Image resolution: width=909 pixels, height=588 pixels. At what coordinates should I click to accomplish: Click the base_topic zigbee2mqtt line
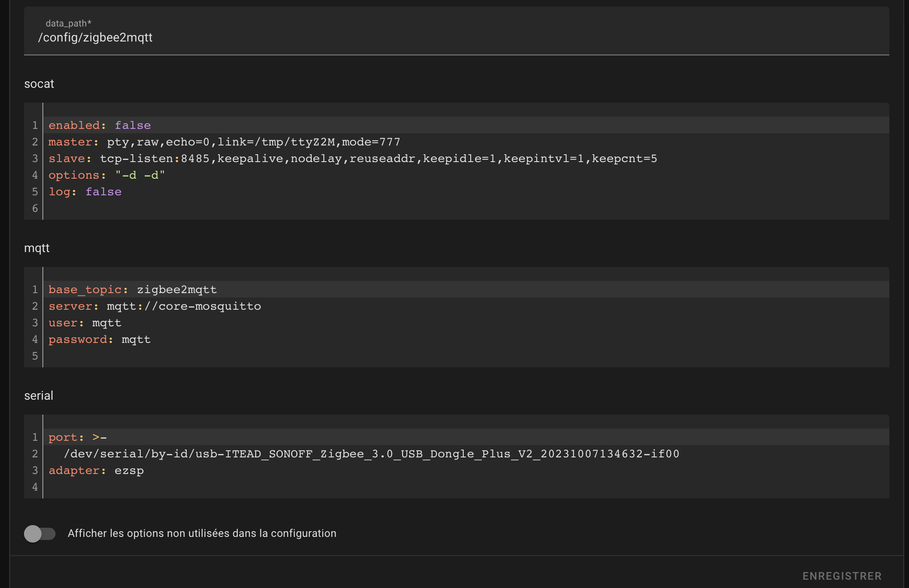pos(132,290)
